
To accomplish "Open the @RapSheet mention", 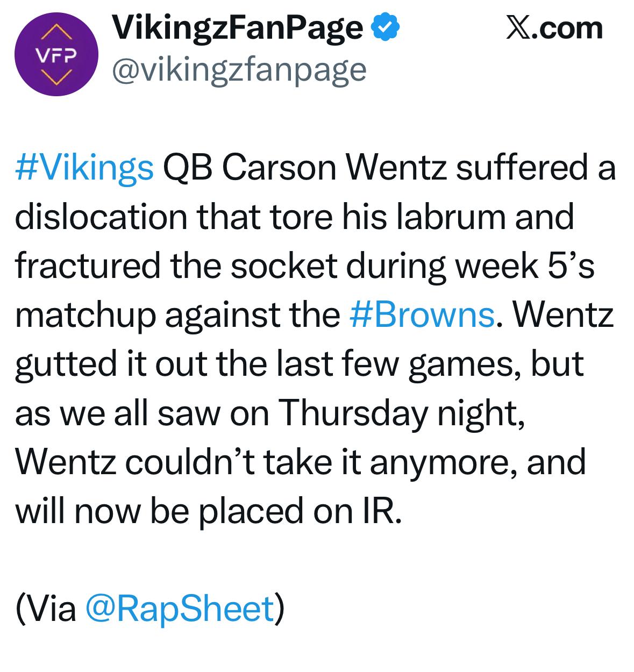I will (x=180, y=609).
